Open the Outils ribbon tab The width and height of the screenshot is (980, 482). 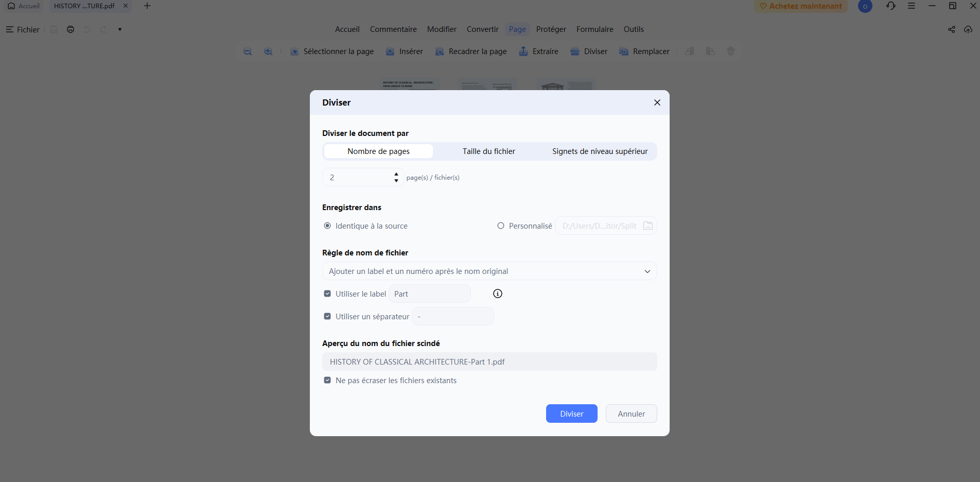[634, 29]
